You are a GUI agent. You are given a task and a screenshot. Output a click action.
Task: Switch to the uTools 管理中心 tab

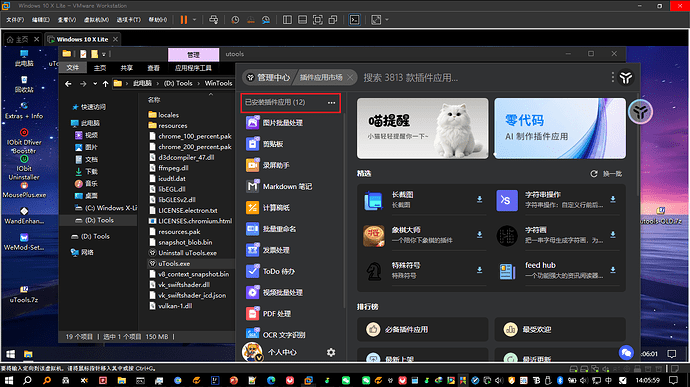(x=268, y=77)
